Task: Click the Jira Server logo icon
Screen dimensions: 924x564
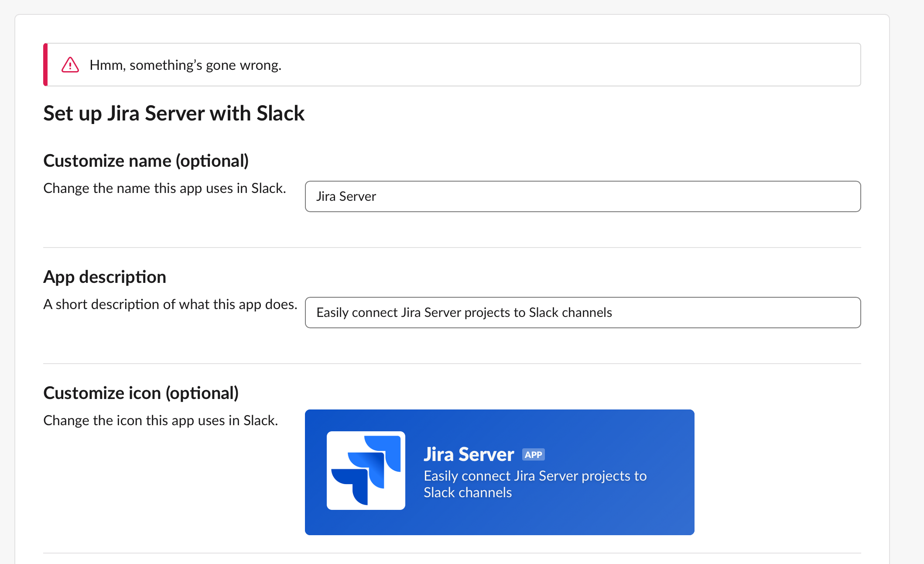Action: (x=366, y=471)
